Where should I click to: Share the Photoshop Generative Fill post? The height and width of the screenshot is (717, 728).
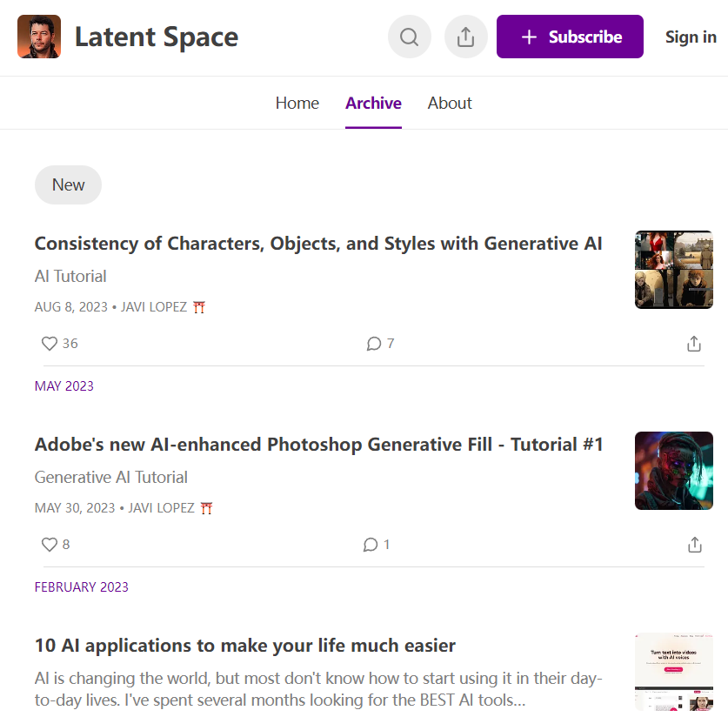click(x=693, y=545)
